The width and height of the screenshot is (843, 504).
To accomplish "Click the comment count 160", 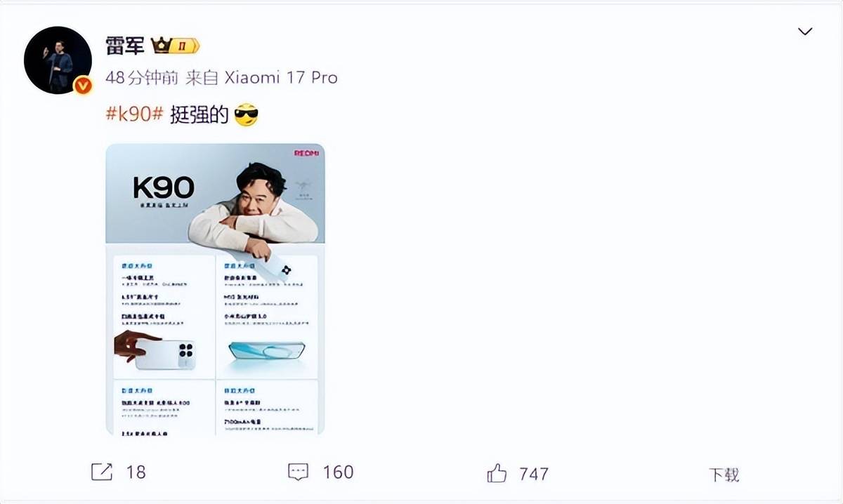I will (x=338, y=472).
